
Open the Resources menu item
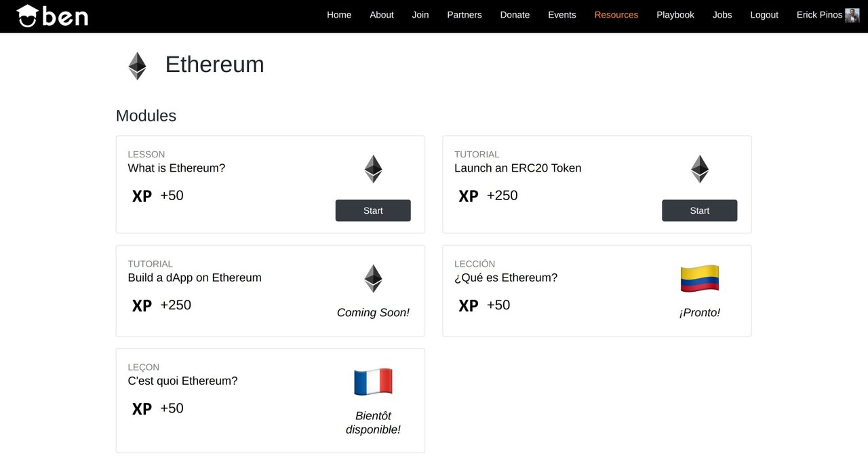(616, 15)
